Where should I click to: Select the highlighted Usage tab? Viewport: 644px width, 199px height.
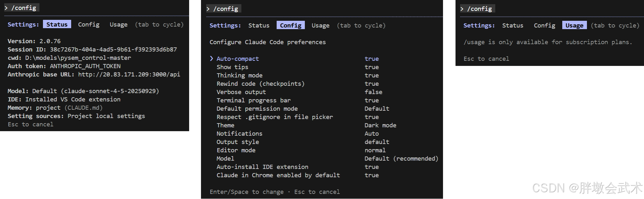[x=574, y=26]
